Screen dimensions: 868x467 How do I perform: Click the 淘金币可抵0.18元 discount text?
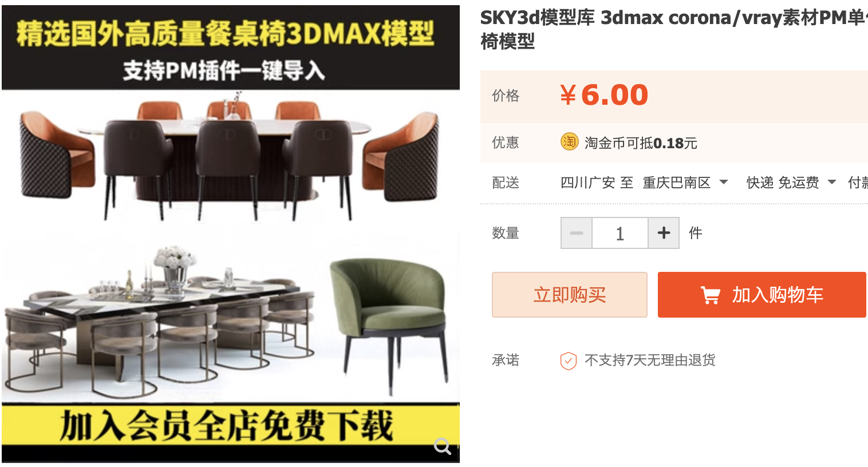(x=641, y=143)
